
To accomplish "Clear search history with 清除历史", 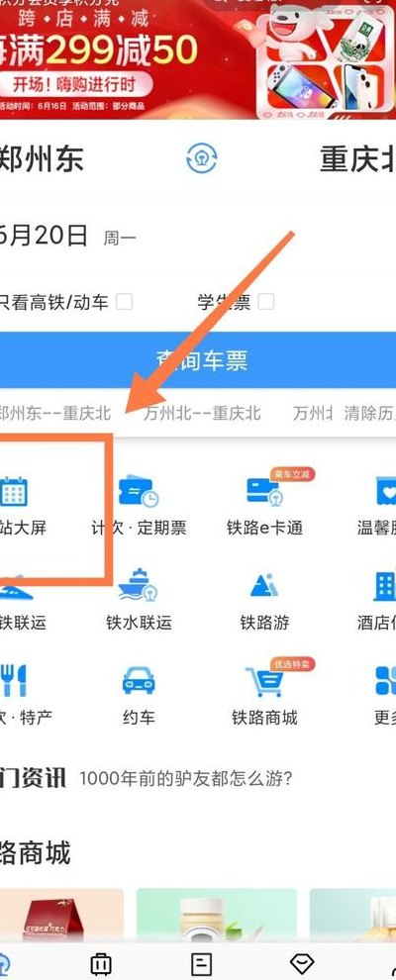I will pos(370,413).
